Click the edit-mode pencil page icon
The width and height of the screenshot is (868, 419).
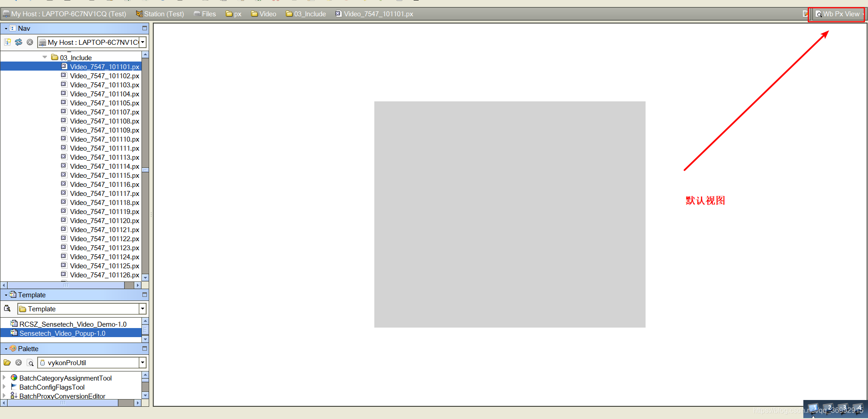[x=805, y=14]
